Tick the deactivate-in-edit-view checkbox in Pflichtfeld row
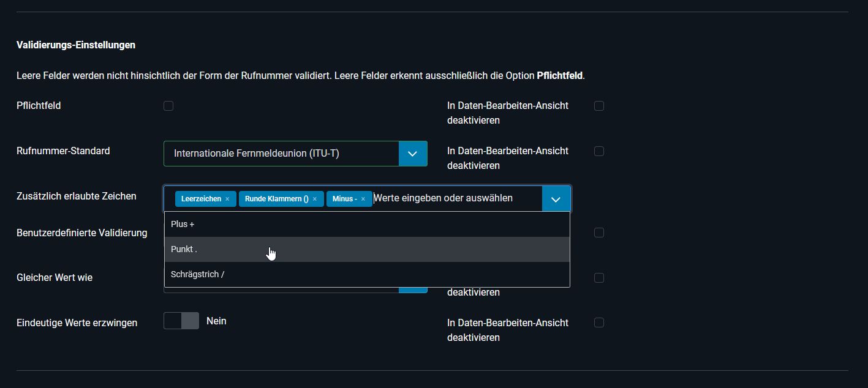The height and width of the screenshot is (388, 868). click(599, 106)
